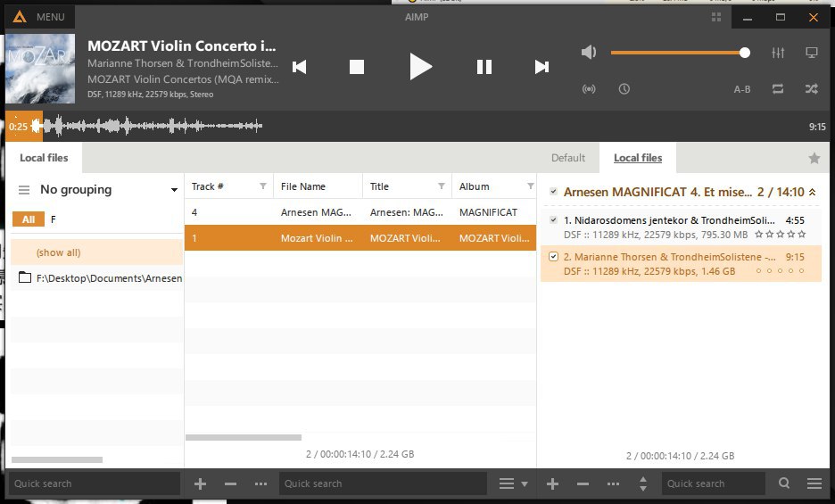Adjust the volume slider

(678, 53)
